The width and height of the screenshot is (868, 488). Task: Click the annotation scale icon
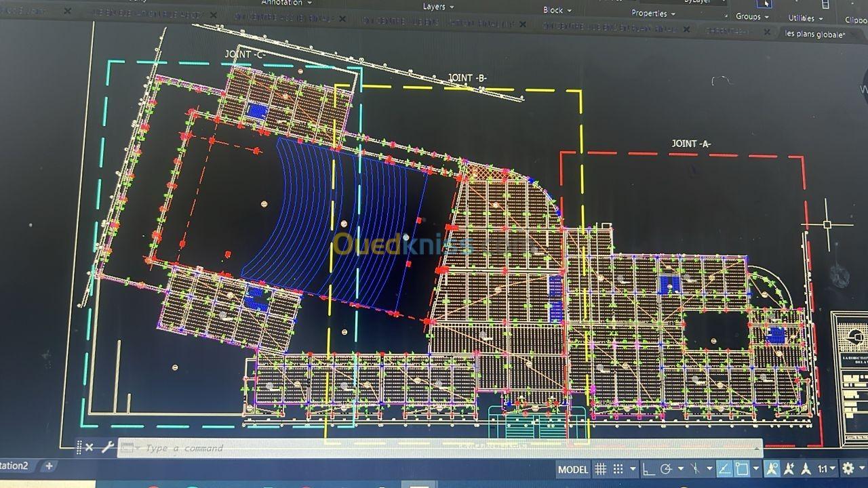click(806, 469)
